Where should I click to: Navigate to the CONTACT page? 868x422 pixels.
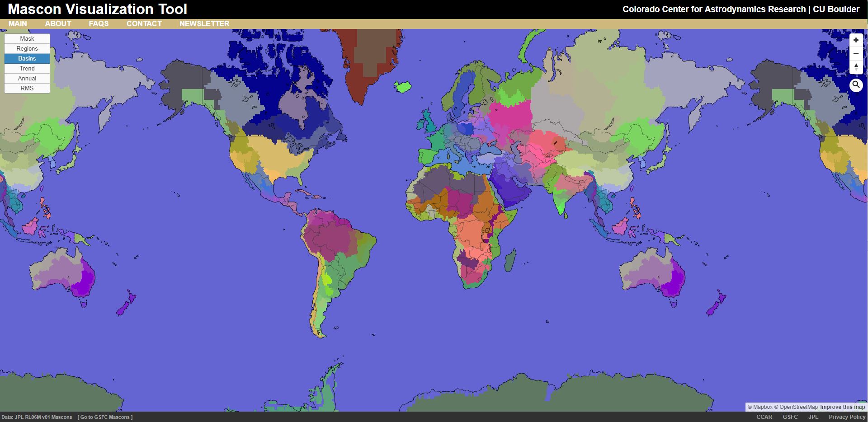tap(144, 23)
